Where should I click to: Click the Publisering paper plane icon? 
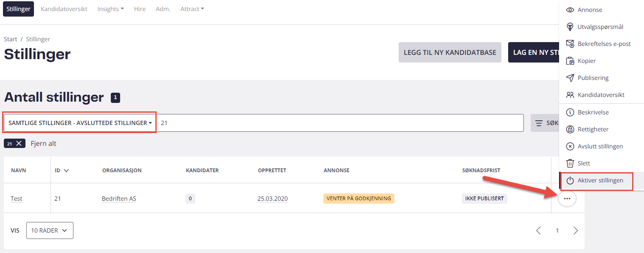click(x=570, y=78)
